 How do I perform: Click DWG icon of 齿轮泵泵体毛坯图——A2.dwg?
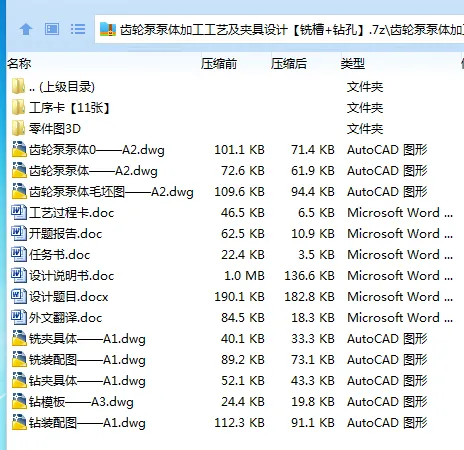19,191
